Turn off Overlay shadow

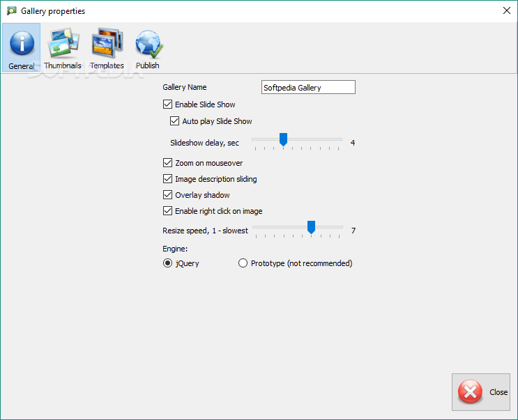(x=167, y=194)
